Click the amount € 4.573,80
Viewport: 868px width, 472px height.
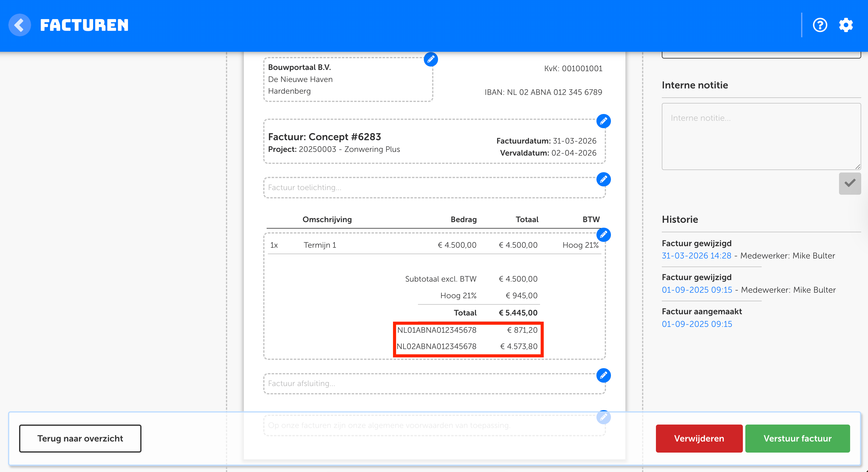519,346
